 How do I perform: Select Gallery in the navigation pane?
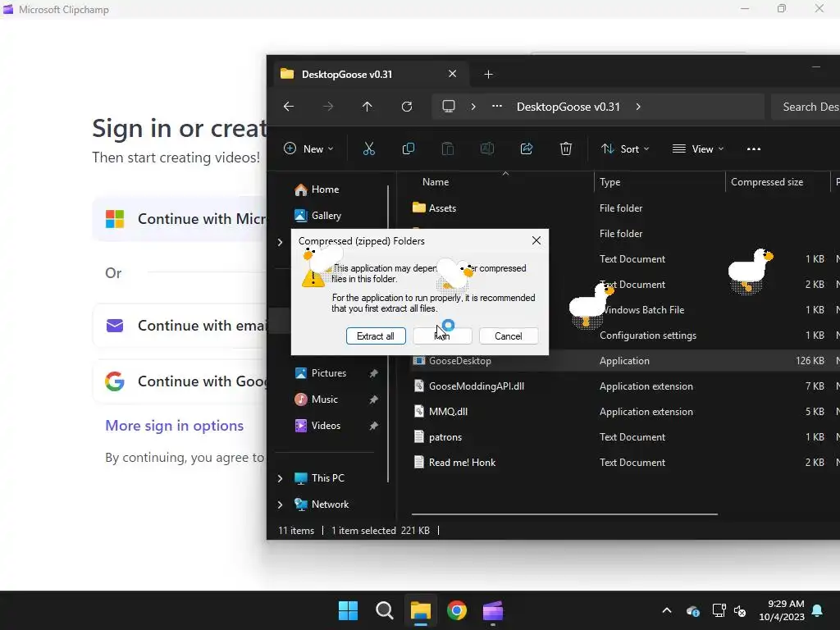[x=317, y=216]
